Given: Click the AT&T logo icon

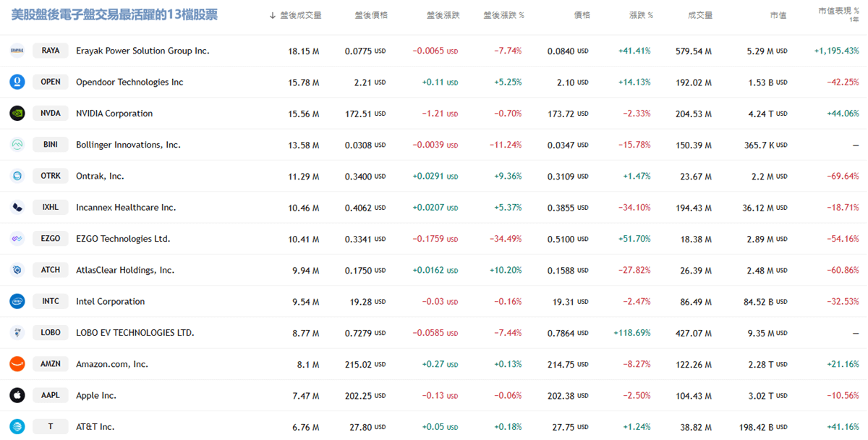Looking at the screenshot, I should (x=17, y=427).
